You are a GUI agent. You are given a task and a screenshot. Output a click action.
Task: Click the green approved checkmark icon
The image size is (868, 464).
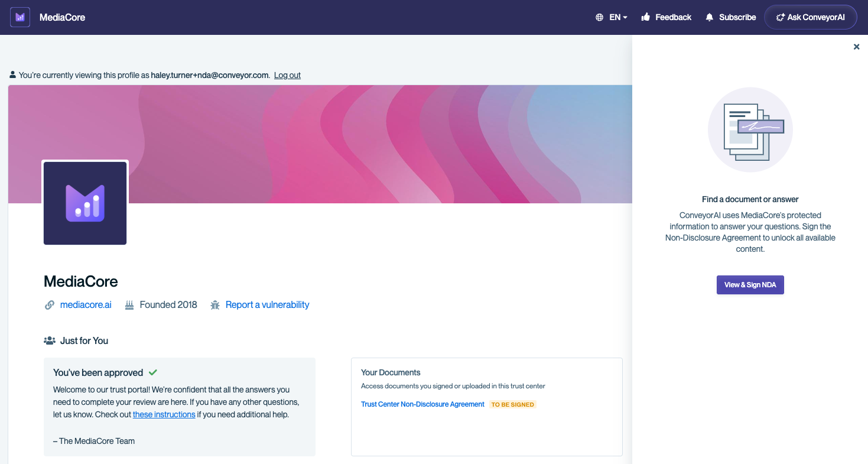[152, 372]
